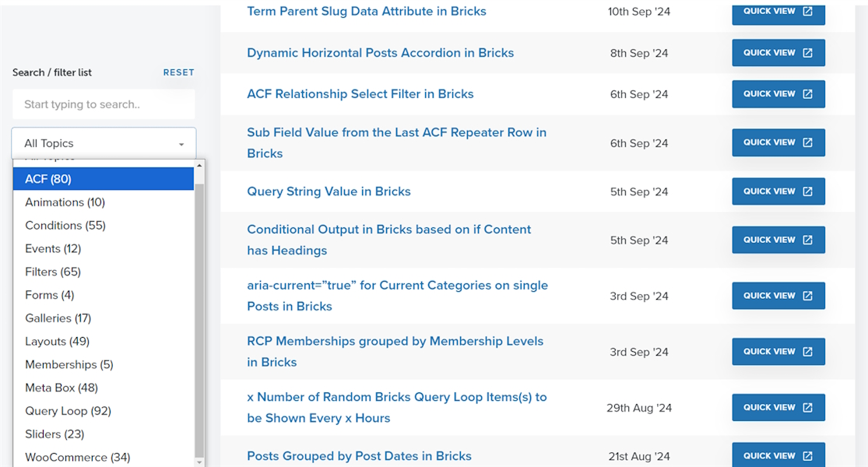Click external-link icon for Random Bricks Query Loop row
This screenshot has width=868, height=467.
(x=807, y=407)
